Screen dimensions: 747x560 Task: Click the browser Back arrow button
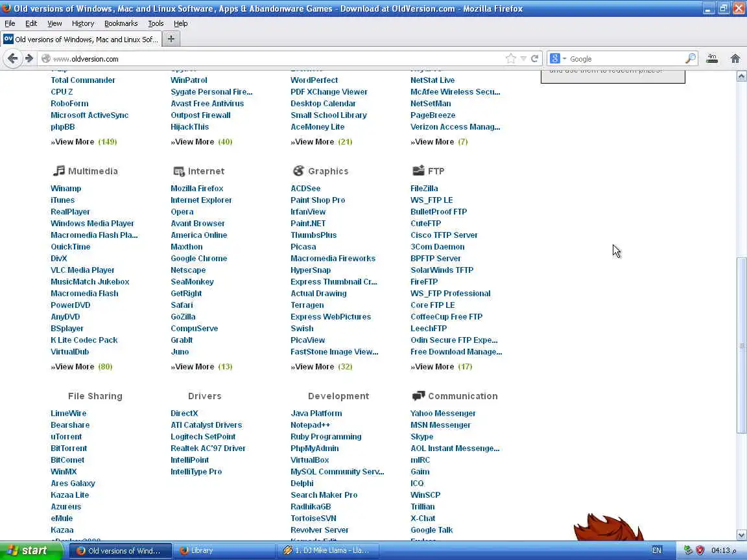[x=13, y=58]
